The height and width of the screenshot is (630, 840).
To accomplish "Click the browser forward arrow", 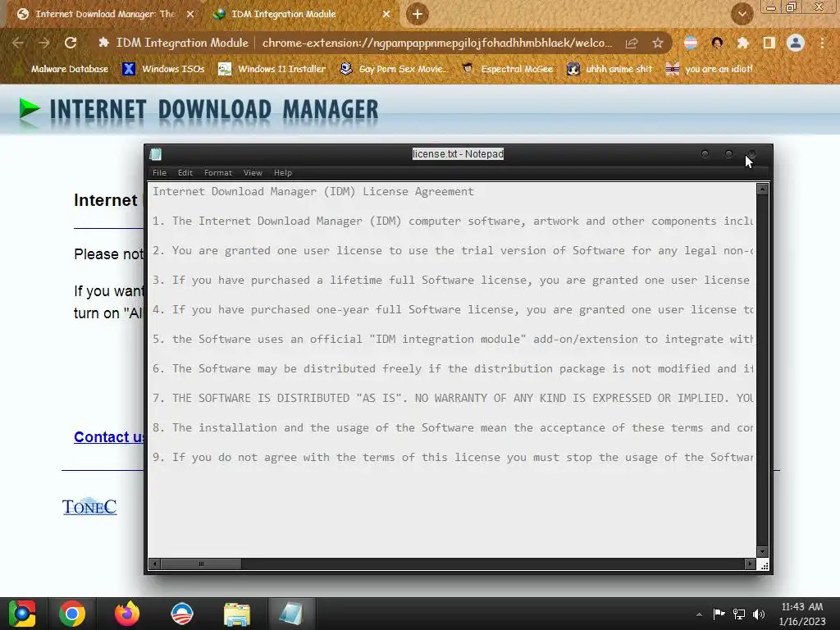I will [44, 43].
